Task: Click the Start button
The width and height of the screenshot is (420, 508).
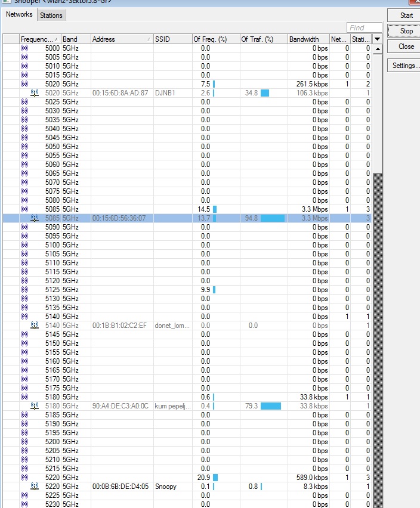Action: point(404,16)
